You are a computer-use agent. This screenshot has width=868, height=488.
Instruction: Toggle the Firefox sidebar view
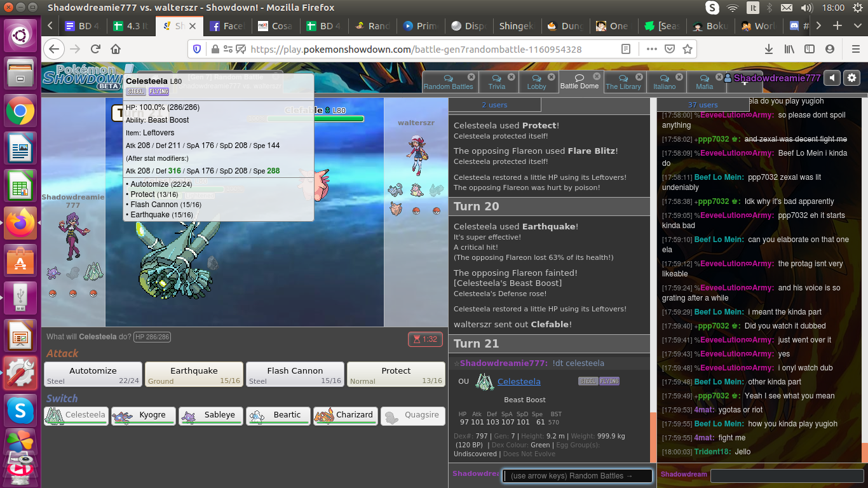809,49
